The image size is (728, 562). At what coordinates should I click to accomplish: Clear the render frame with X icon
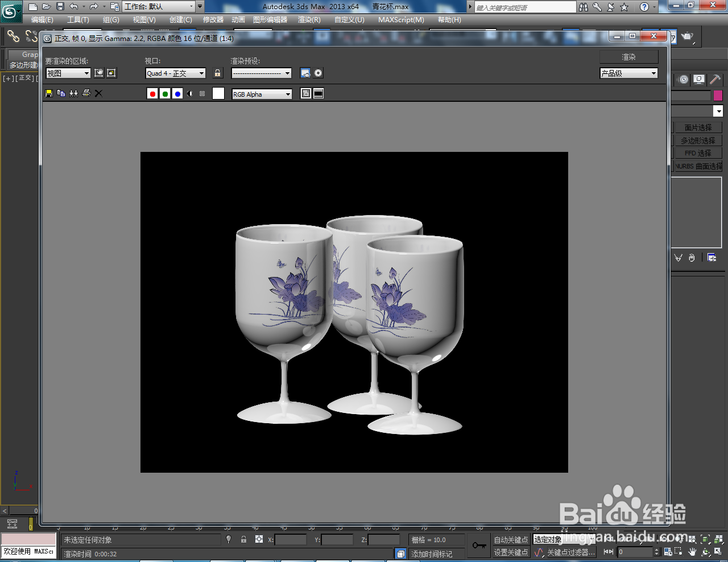click(x=98, y=93)
